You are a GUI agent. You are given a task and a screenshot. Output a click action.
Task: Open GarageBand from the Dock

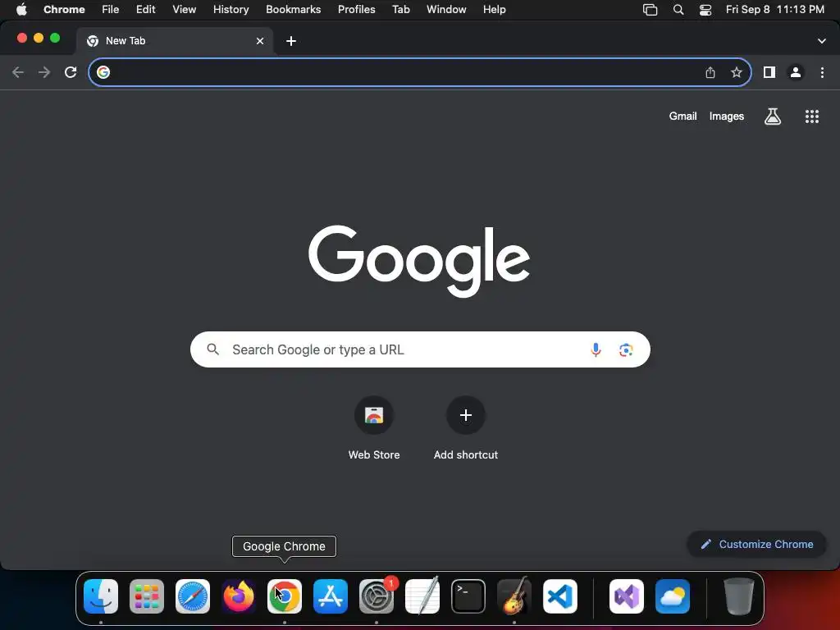pyautogui.click(x=514, y=596)
